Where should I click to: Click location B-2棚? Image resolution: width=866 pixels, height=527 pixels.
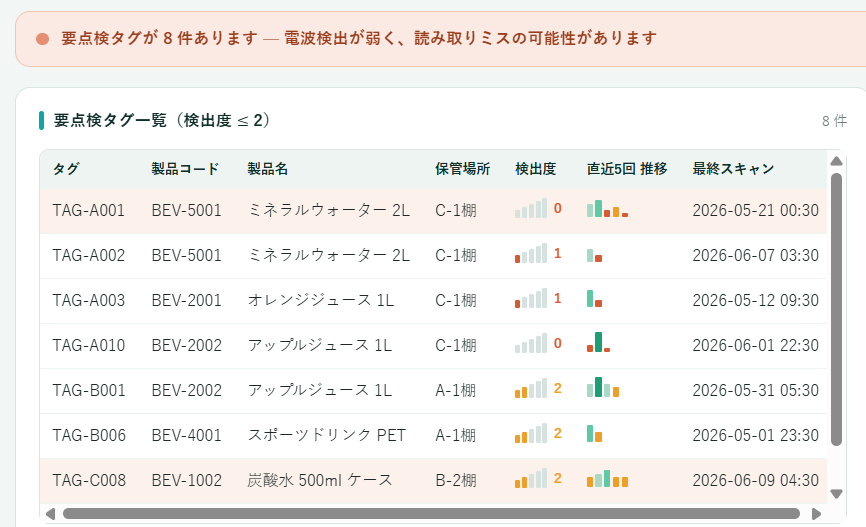coord(456,481)
